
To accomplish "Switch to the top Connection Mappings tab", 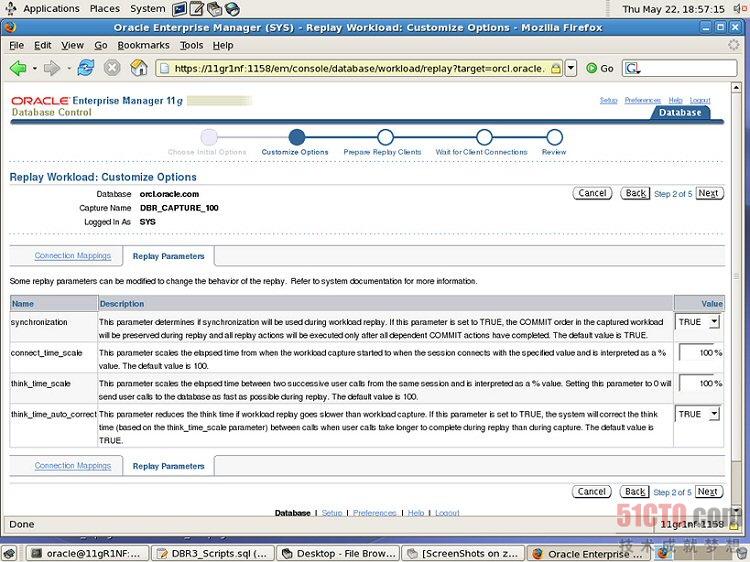I will (73, 256).
